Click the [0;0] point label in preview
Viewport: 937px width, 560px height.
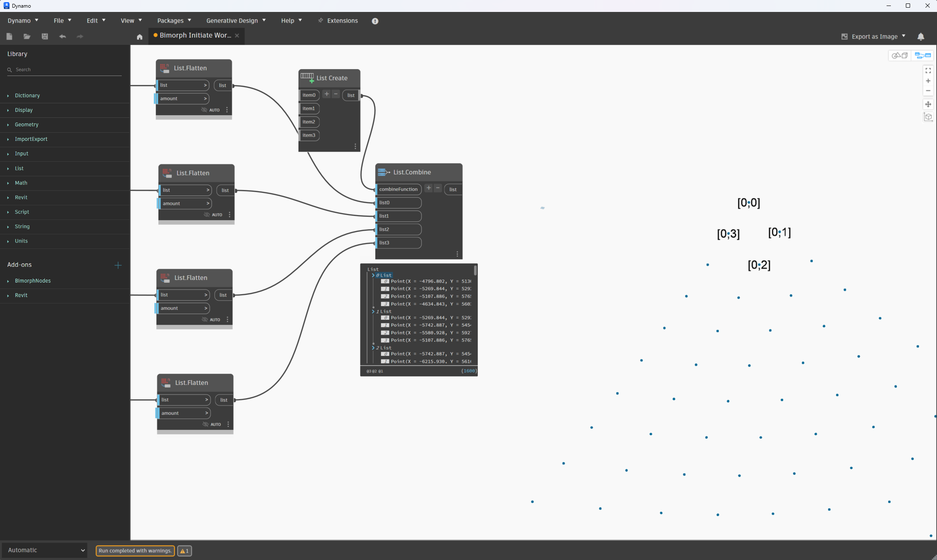tap(749, 203)
